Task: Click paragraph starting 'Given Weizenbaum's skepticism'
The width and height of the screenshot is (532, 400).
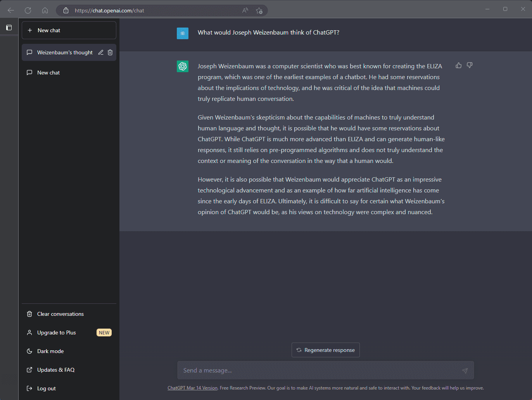Action: (321, 139)
